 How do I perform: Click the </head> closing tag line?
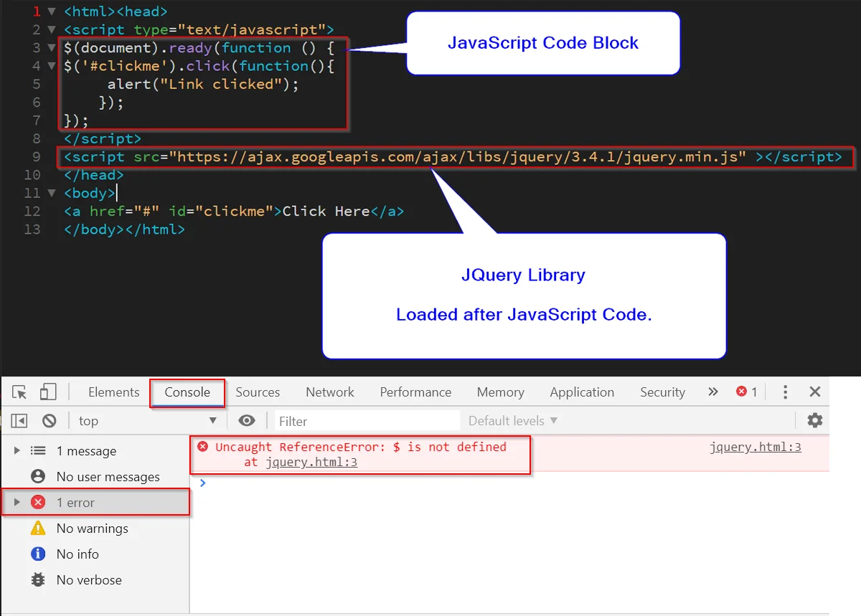(93, 175)
